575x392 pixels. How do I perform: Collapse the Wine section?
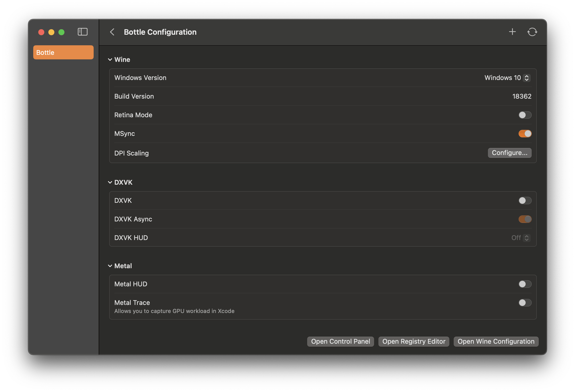pyautogui.click(x=110, y=60)
